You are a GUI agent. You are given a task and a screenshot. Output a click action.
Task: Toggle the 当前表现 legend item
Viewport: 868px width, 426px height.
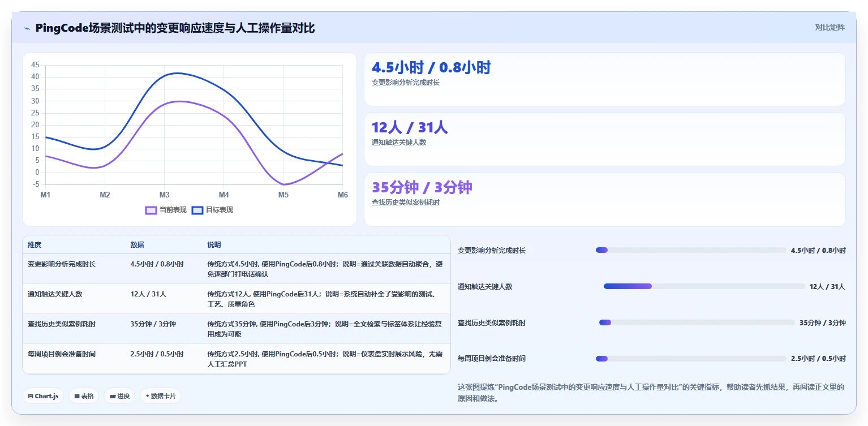point(166,210)
